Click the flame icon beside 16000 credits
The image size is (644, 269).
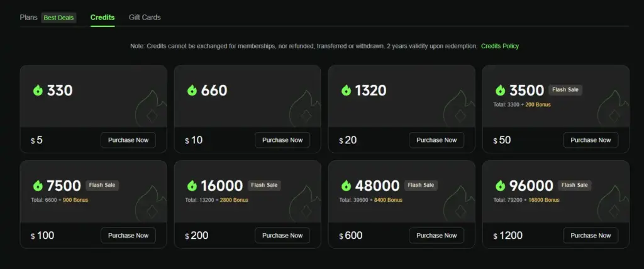point(192,185)
